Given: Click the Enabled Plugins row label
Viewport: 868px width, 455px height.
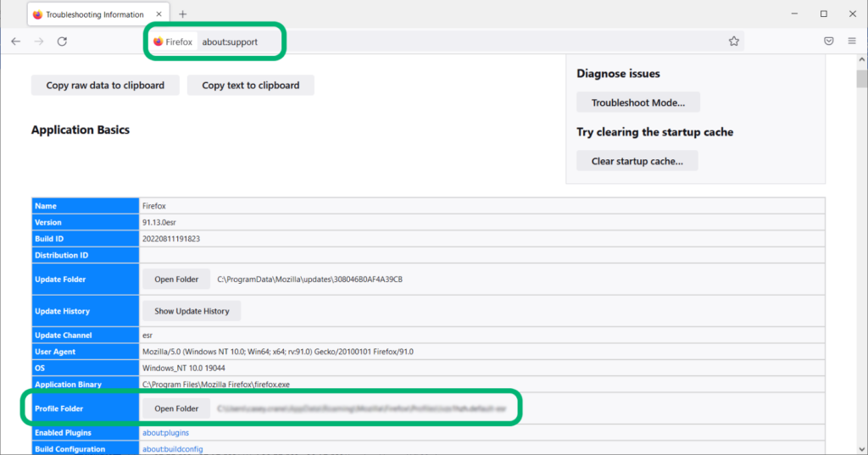Looking at the screenshot, I should [x=63, y=433].
